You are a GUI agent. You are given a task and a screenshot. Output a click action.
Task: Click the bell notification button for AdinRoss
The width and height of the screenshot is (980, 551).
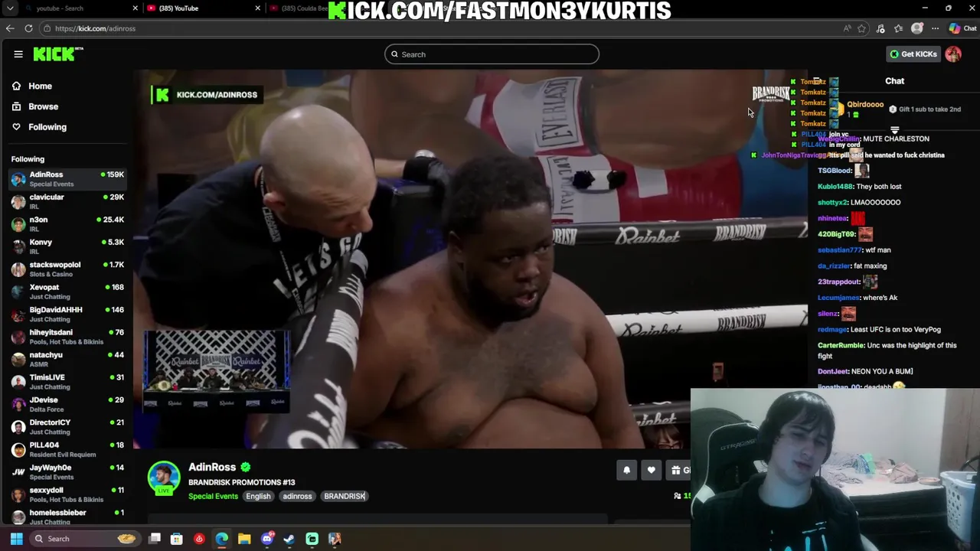tap(626, 471)
